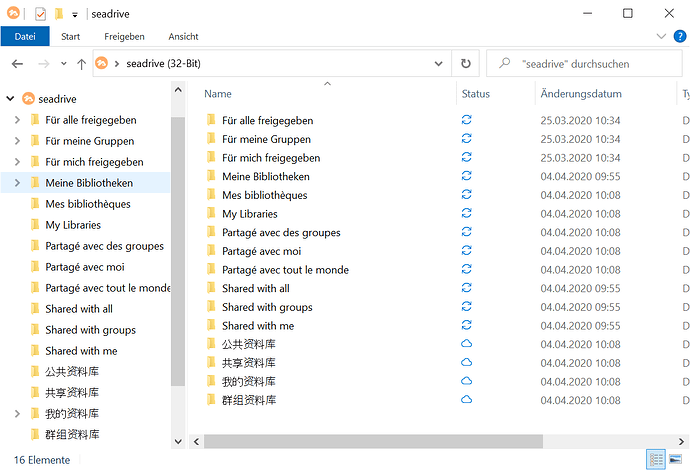This screenshot has height=470, width=690.
Task: Click the properties checkmark icon in title bar
Action: pyautogui.click(x=40, y=14)
